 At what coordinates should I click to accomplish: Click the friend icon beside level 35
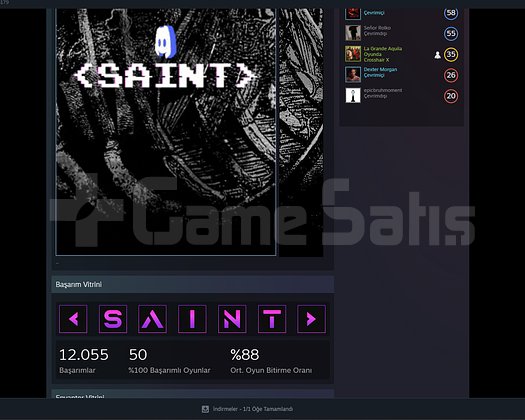pos(438,55)
